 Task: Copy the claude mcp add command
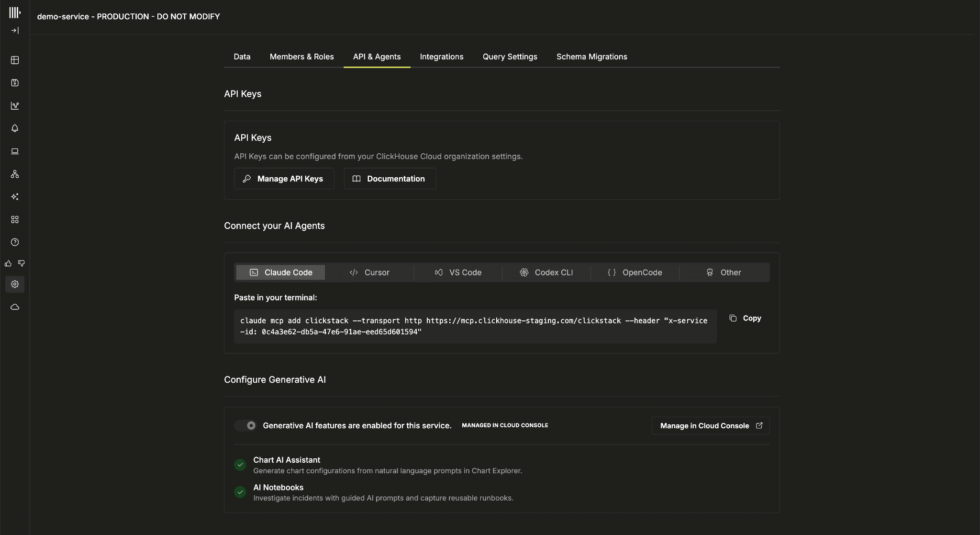(x=745, y=319)
